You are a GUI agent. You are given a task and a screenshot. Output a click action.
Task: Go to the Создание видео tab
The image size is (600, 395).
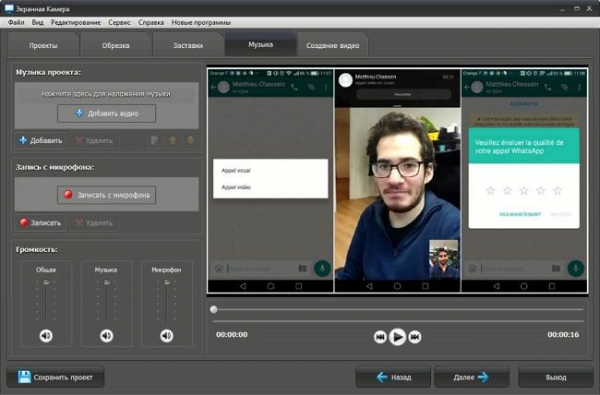(333, 46)
